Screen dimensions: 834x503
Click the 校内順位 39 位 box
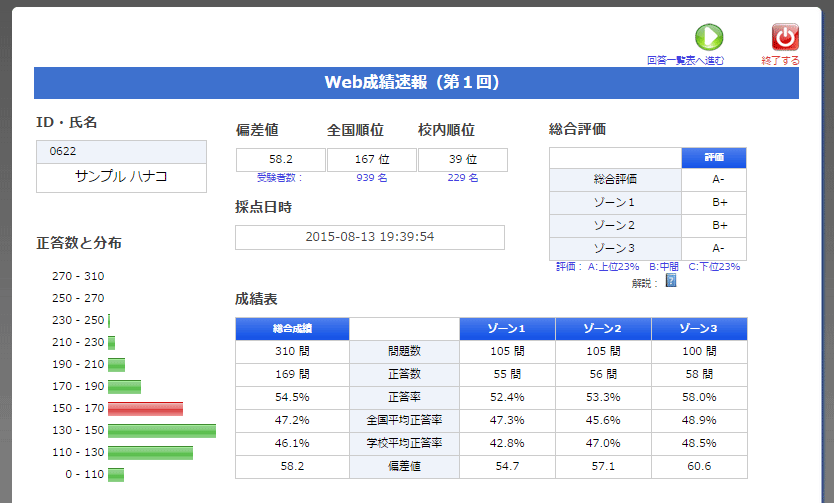point(462,160)
